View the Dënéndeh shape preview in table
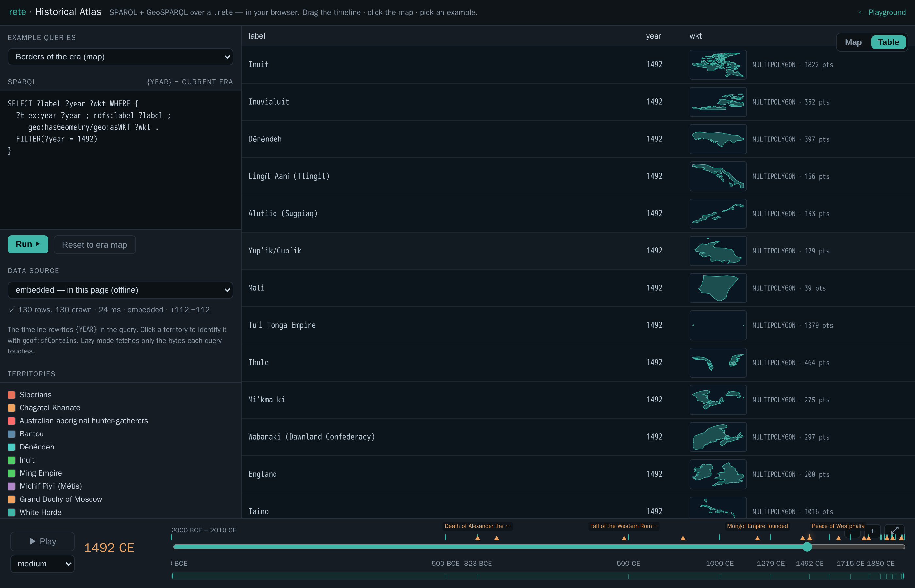Screen dimensions: 915x588 (x=718, y=139)
